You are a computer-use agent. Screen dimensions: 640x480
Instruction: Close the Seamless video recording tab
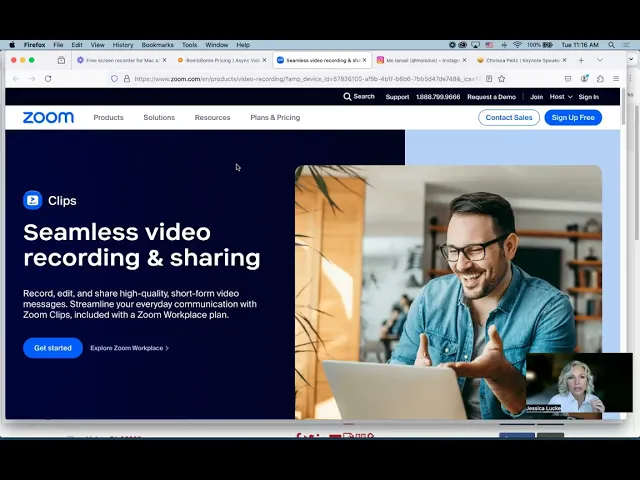click(364, 60)
